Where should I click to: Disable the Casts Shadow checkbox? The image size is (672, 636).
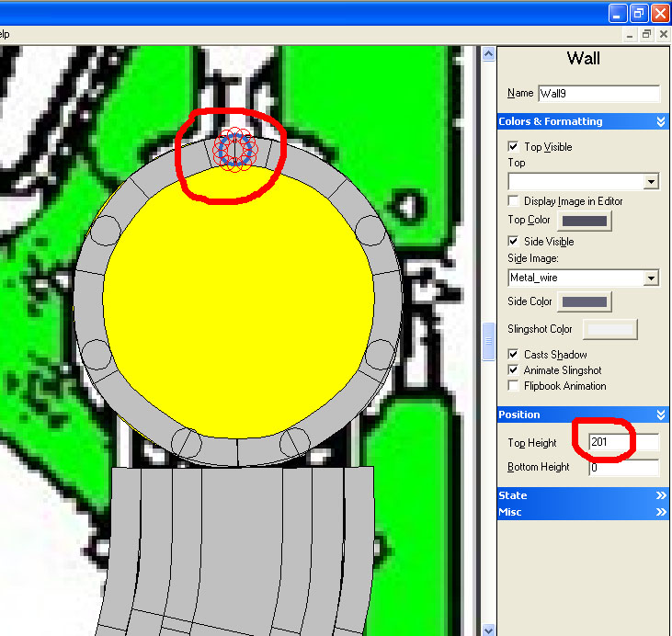(x=513, y=355)
